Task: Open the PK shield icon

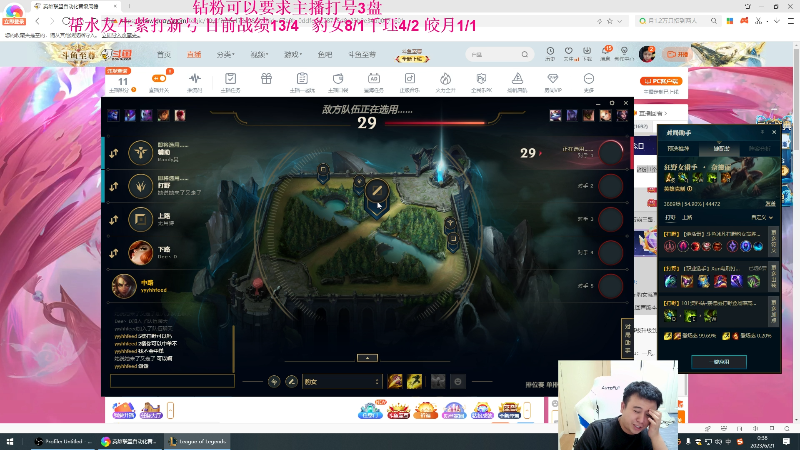Action: pos(481,79)
